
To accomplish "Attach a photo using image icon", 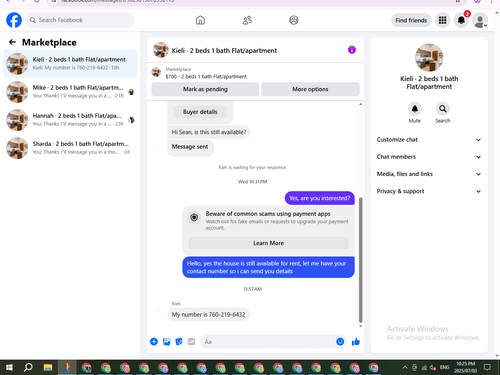I will (x=166, y=342).
